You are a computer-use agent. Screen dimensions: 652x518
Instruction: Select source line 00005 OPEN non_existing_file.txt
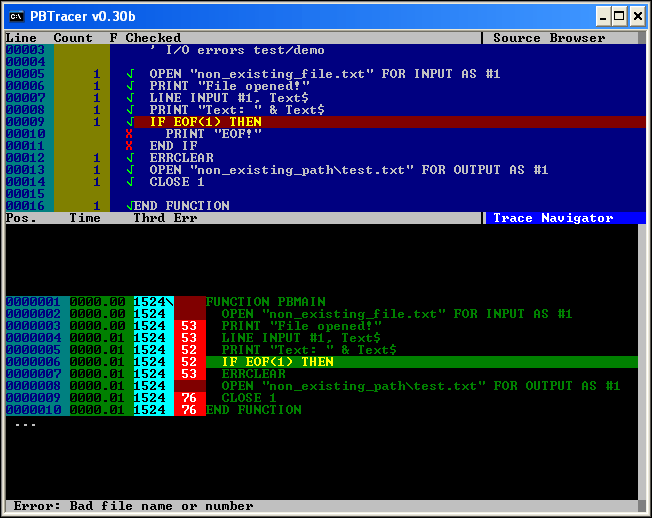(325, 74)
